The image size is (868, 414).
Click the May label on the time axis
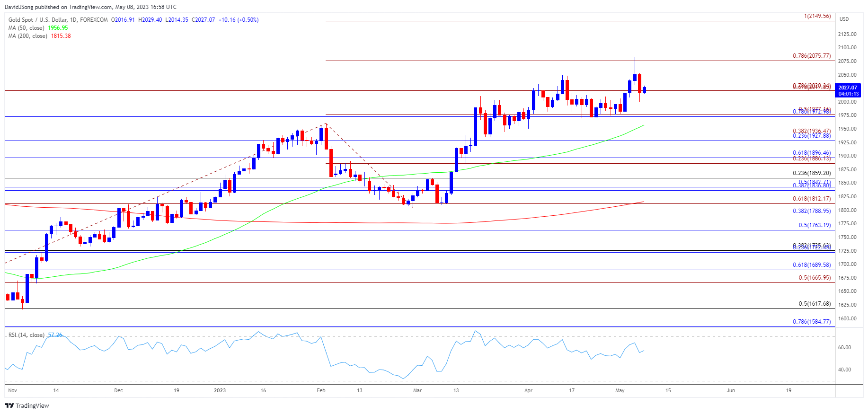click(620, 390)
